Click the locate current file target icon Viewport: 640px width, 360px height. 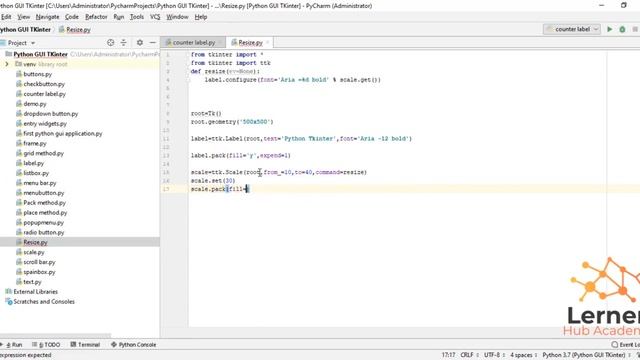[x=110, y=42]
